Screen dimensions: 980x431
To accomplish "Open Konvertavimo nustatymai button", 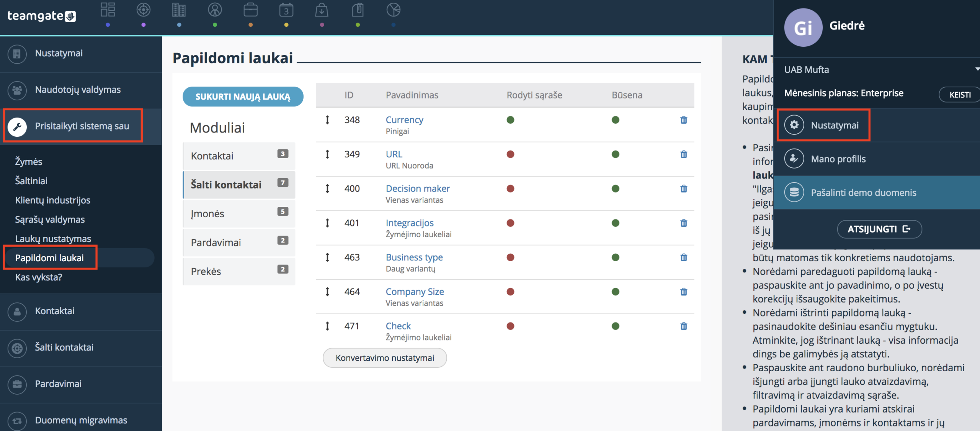I will tap(385, 358).
